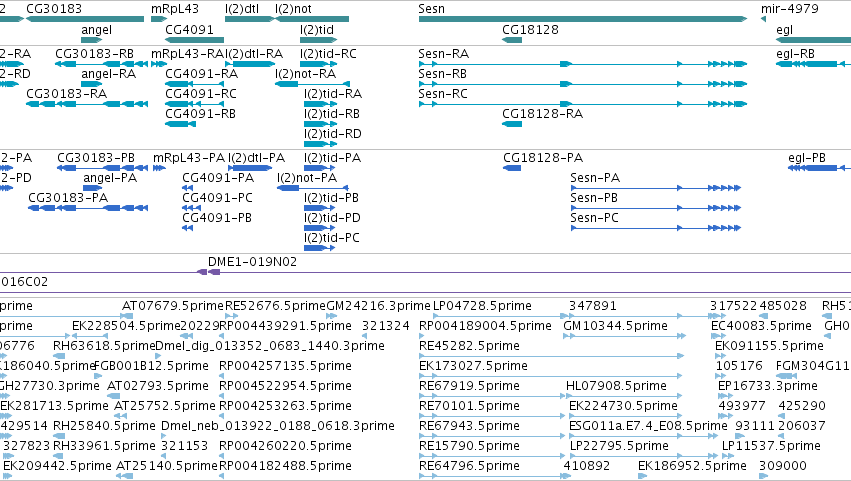The height and width of the screenshot is (481, 851).
Task: Click the l(2)dtl-RA transcript
Action: coord(255,54)
